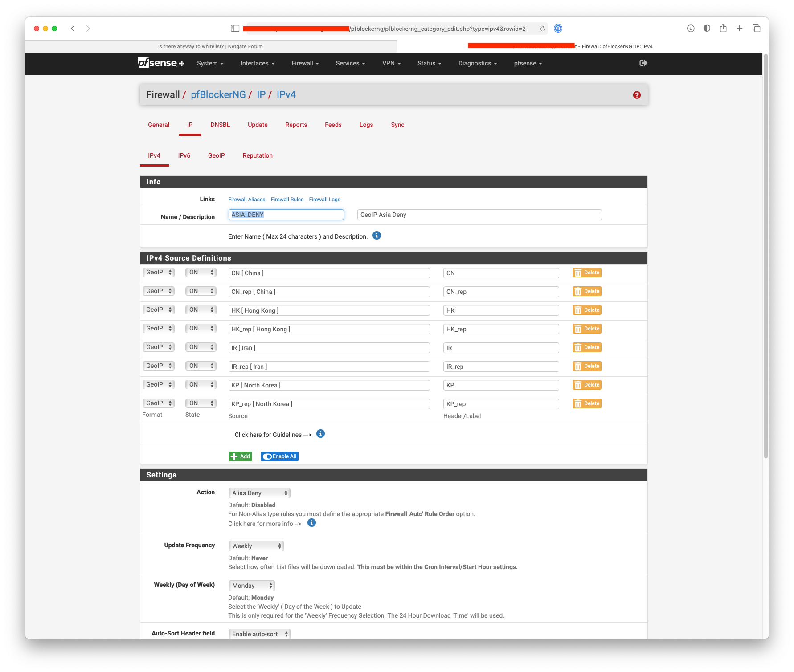This screenshot has height=672, width=794.
Task: Click the privacy shield icon
Action: [x=707, y=29]
